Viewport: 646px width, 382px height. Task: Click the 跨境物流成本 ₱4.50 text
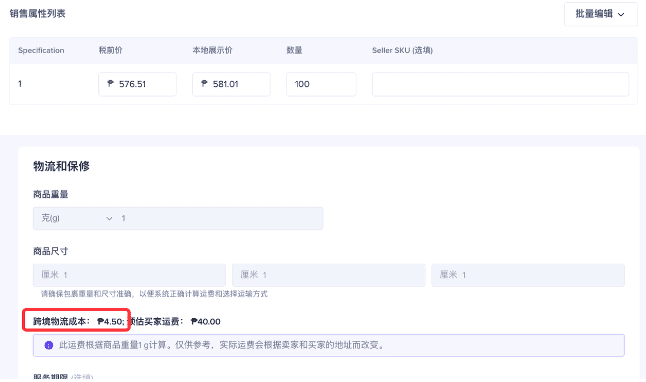tap(78, 321)
